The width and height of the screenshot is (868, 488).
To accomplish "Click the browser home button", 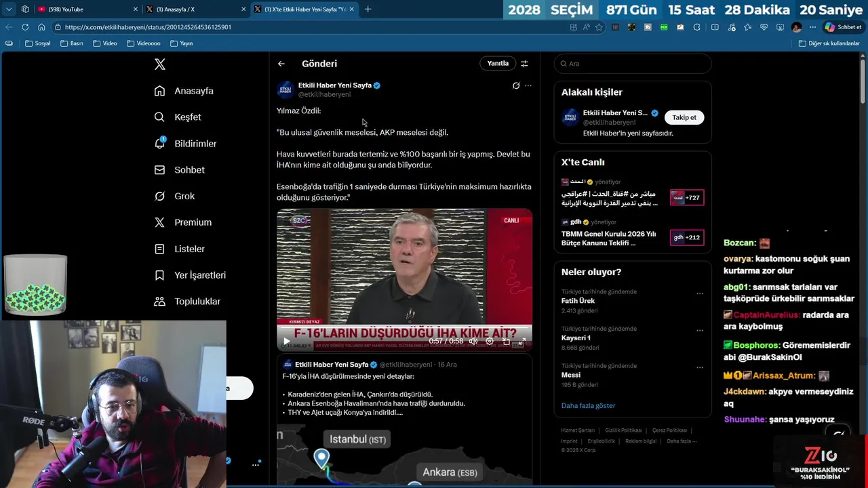I will (x=41, y=27).
